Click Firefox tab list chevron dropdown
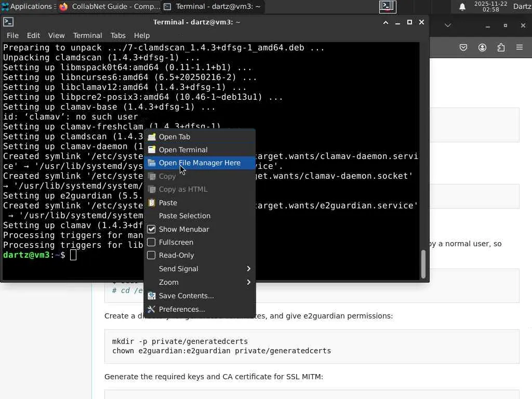 [x=448, y=25]
